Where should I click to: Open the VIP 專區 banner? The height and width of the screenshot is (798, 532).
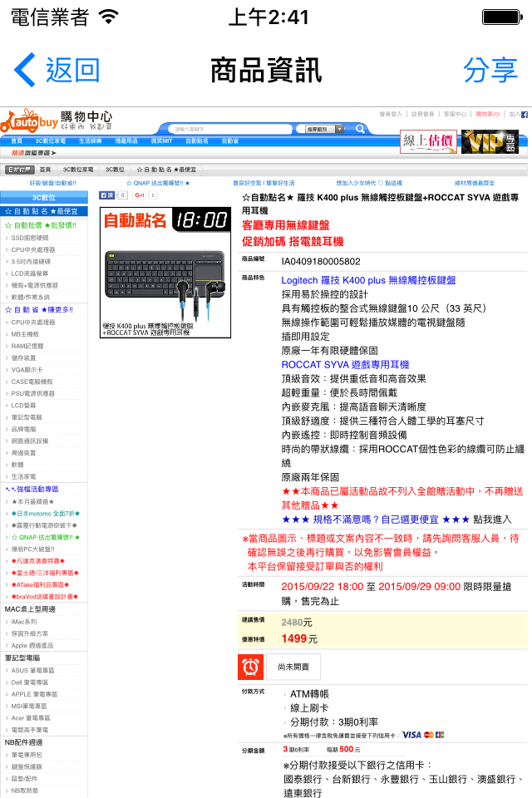pos(490,141)
